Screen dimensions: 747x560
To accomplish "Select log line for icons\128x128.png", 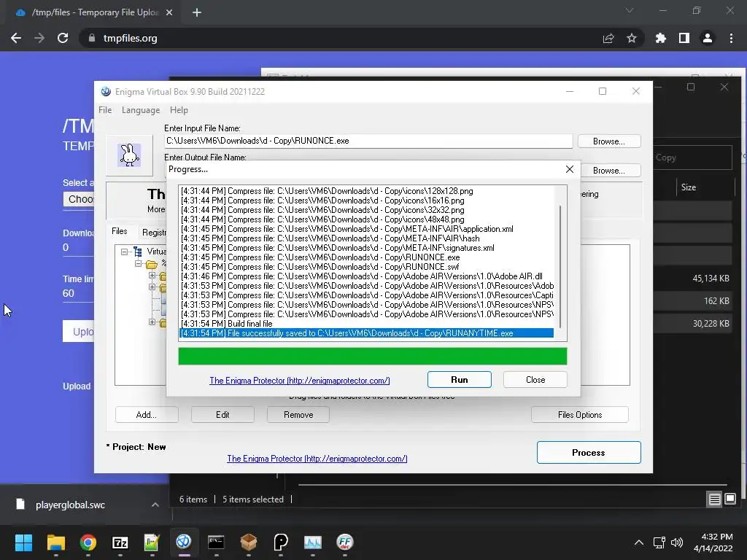I will [x=366, y=191].
